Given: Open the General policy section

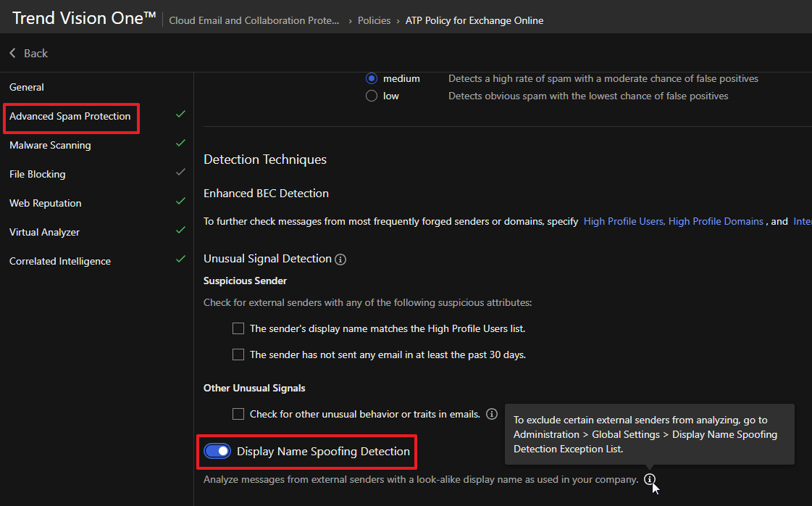Looking at the screenshot, I should 27,87.
